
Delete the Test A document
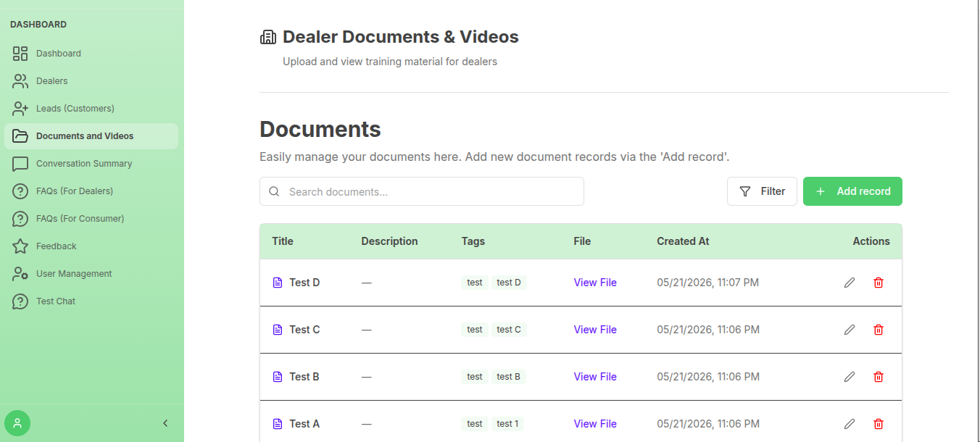[x=879, y=424]
